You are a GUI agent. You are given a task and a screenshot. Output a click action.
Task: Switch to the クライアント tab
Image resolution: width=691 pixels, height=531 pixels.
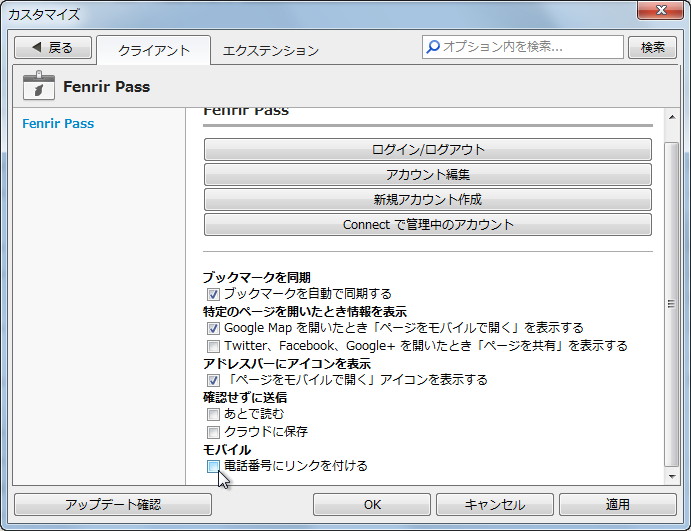click(153, 50)
